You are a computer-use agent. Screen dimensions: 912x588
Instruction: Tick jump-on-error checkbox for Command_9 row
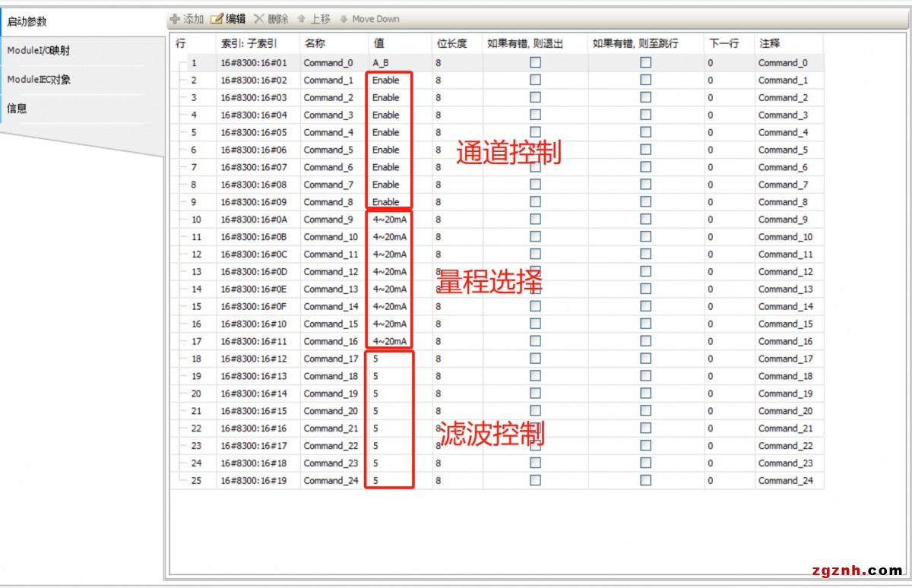pyautogui.click(x=645, y=220)
